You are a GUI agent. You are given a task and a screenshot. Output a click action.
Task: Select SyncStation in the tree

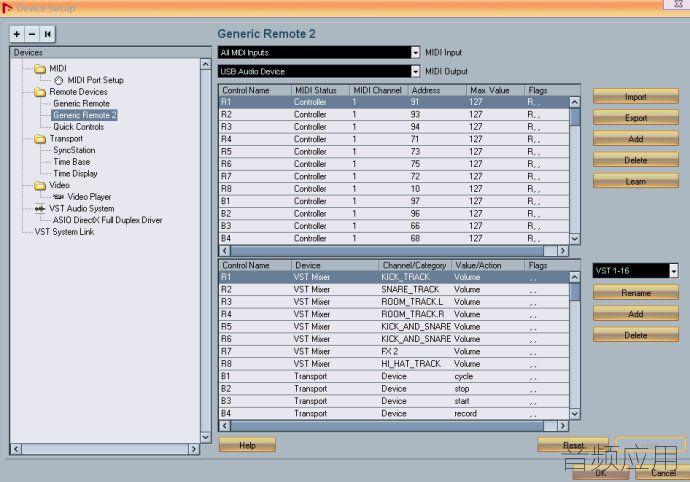pos(74,150)
